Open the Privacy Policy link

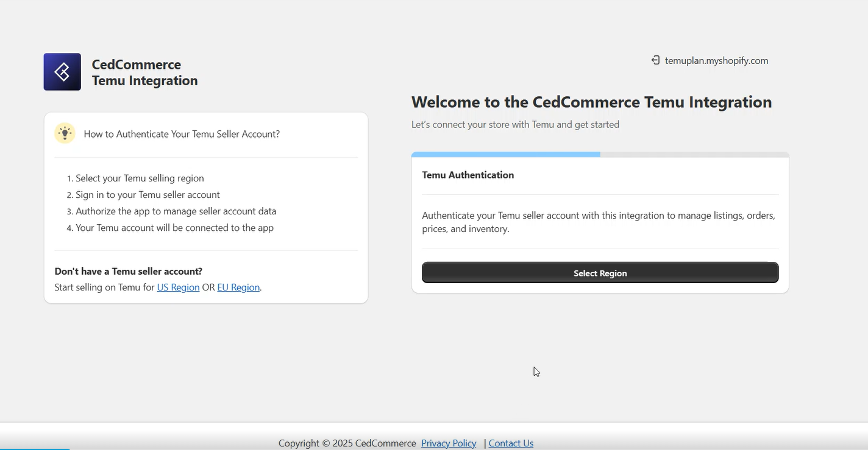point(449,443)
